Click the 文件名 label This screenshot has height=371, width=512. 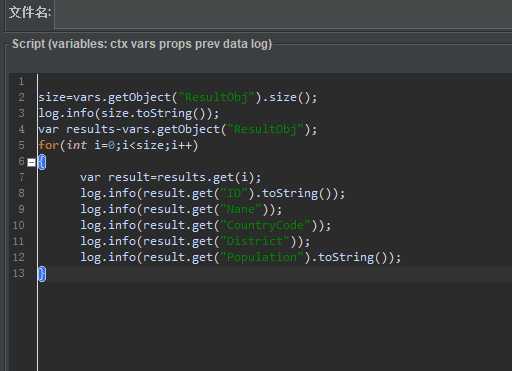pos(30,13)
